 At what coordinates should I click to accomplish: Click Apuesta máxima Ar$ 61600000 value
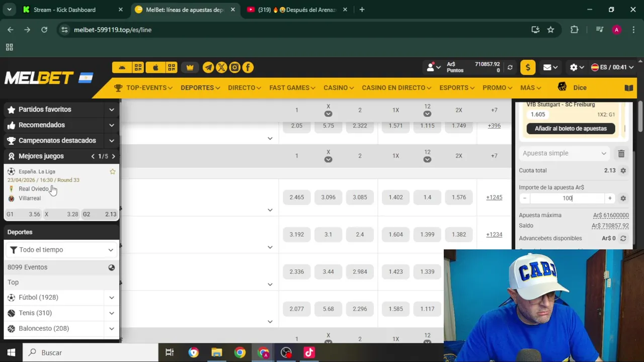tap(611, 215)
